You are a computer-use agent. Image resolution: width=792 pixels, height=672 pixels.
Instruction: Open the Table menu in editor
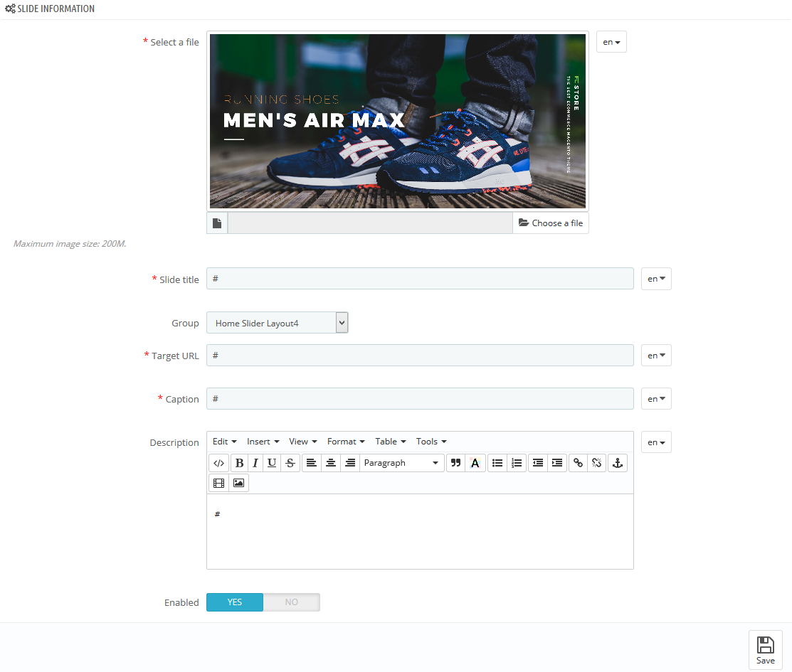coord(391,442)
